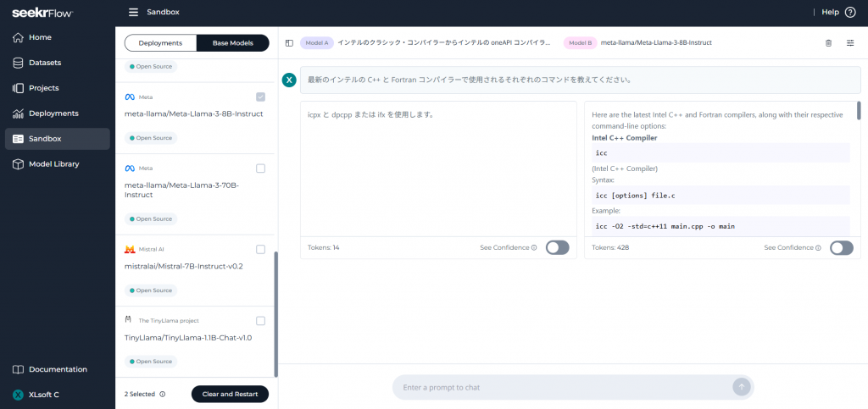Click the Deployments chart icon

click(19, 113)
